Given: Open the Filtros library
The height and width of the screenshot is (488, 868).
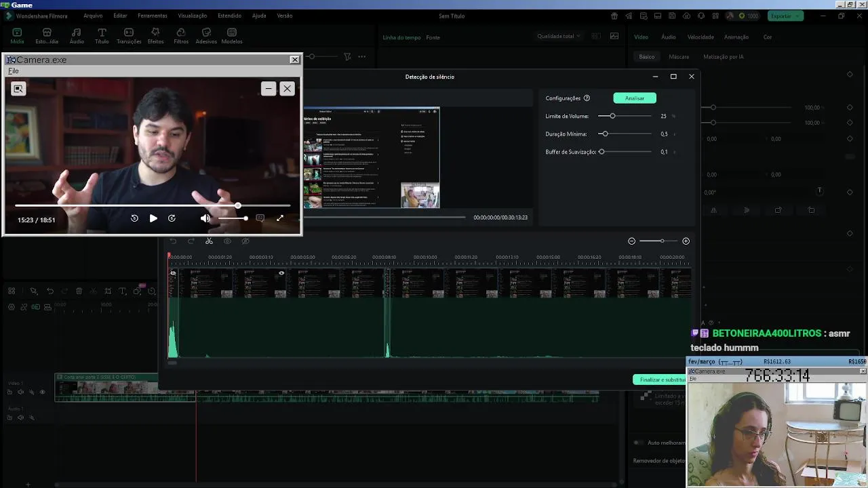Looking at the screenshot, I should (x=181, y=36).
